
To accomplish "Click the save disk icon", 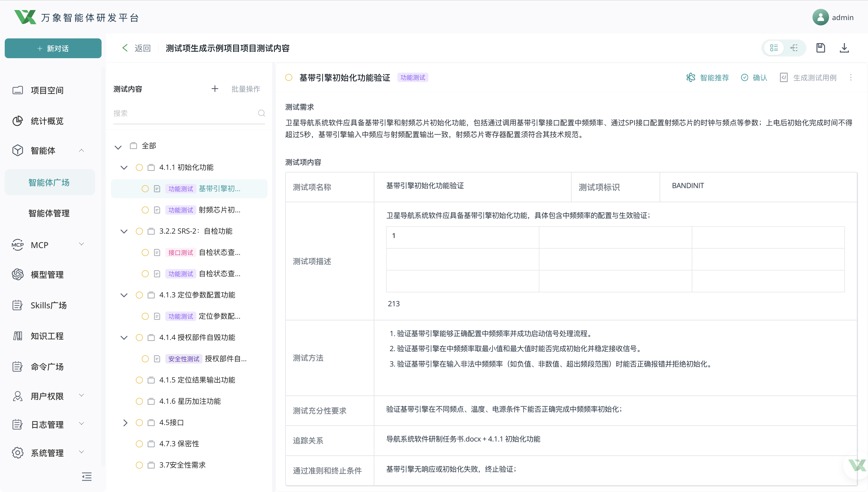I will [x=820, y=48].
